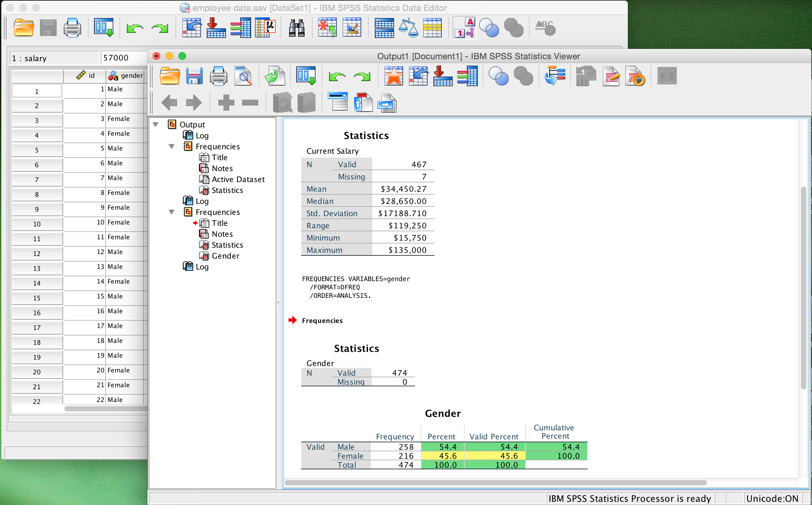Collapse the first Frequencies branch triangle
This screenshot has height=505, width=812.
point(172,146)
